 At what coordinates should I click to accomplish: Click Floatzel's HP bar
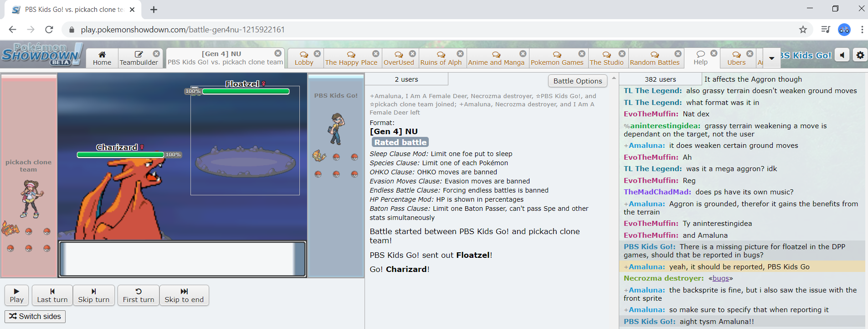click(246, 91)
